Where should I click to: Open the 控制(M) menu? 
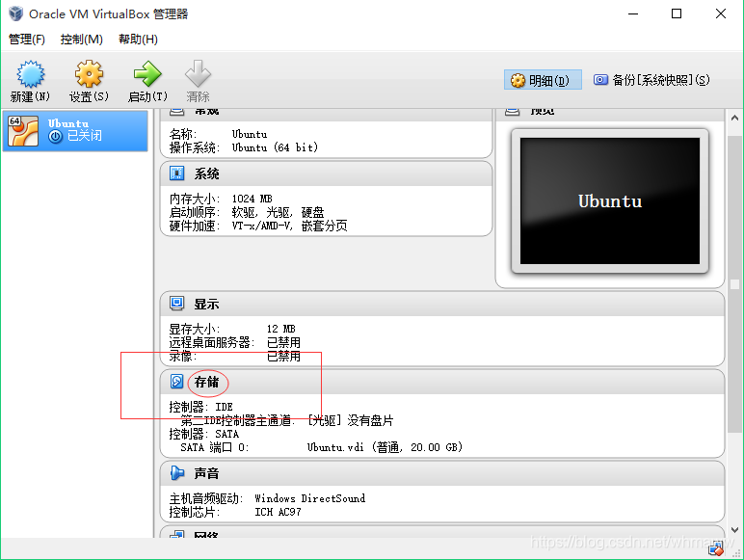click(82, 40)
